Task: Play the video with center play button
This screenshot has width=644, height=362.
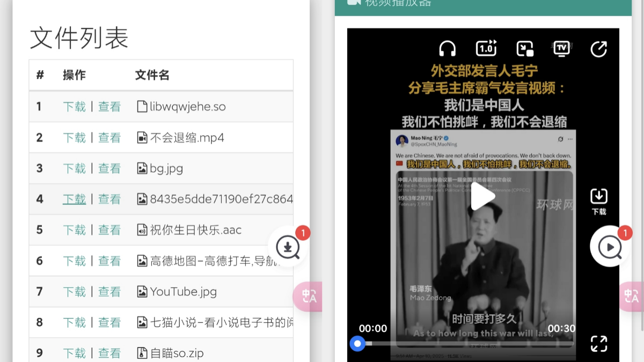Action: 483,196
